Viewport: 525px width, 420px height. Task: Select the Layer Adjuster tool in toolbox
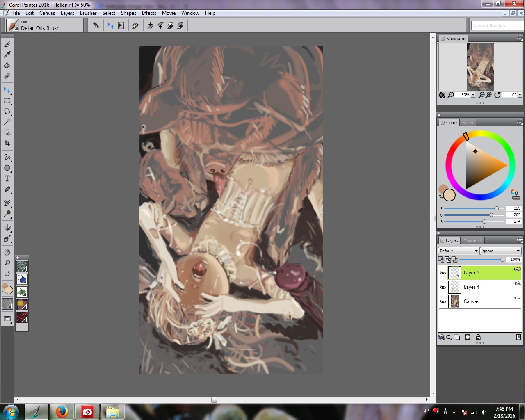pos(7,90)
